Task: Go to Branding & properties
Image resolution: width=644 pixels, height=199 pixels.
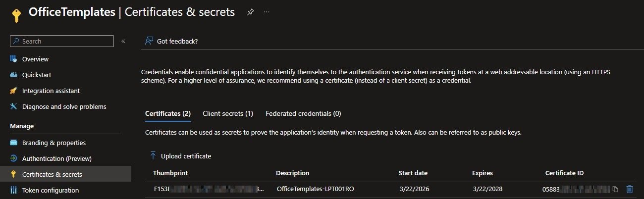Action: pos(54,143)
